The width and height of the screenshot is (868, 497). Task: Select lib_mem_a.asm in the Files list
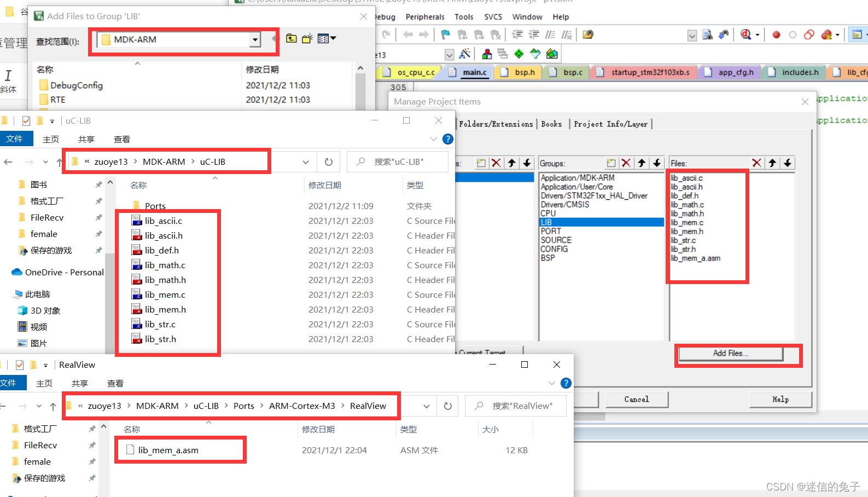click(x=696, y=258)
